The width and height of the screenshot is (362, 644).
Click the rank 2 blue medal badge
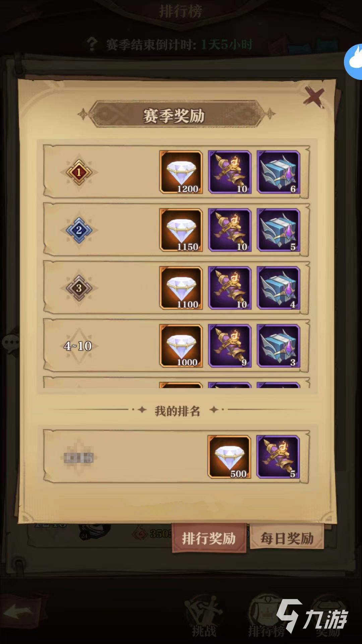click(79, 230)
